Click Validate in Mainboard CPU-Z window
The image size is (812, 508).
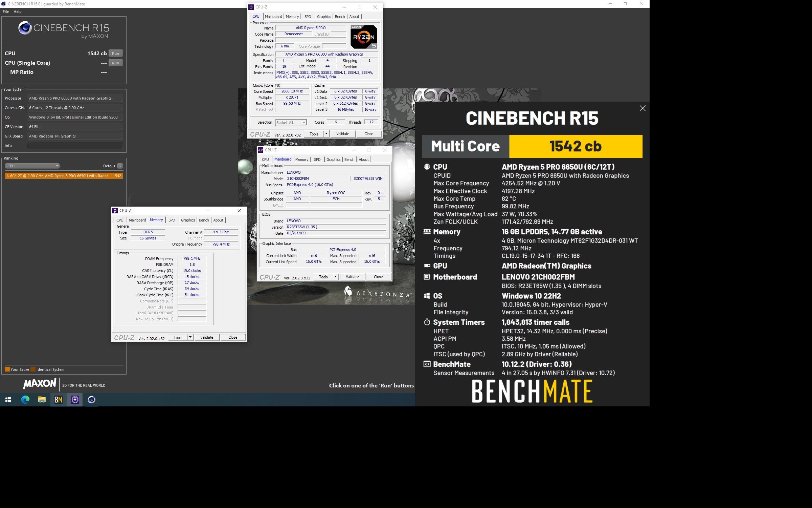352,277
